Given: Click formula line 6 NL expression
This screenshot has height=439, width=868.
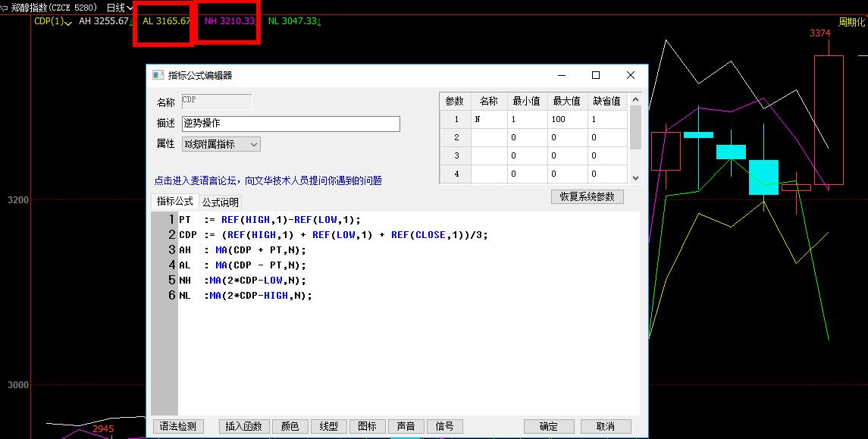Looking at the screenshot, I should [x=245, y=296].
